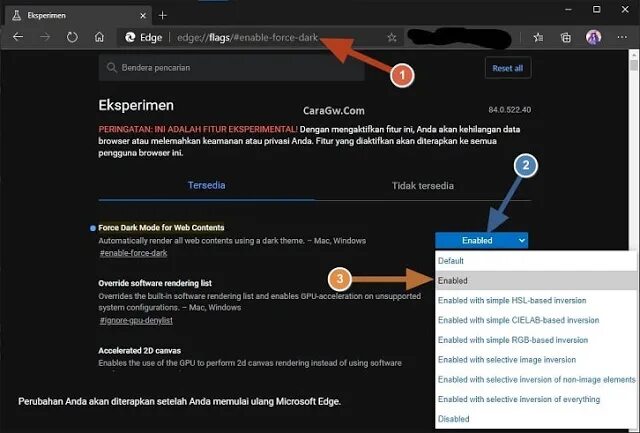Reload the page with the refresh icon
Image resolution: width=640 pixels, height=433 pixels.
click(72, 38)
